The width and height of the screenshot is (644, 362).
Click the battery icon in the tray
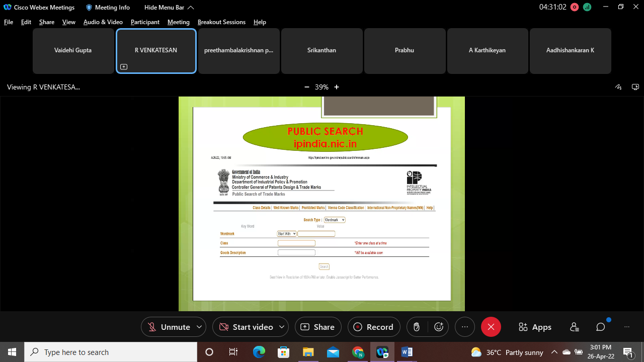[x=579, y=352]
